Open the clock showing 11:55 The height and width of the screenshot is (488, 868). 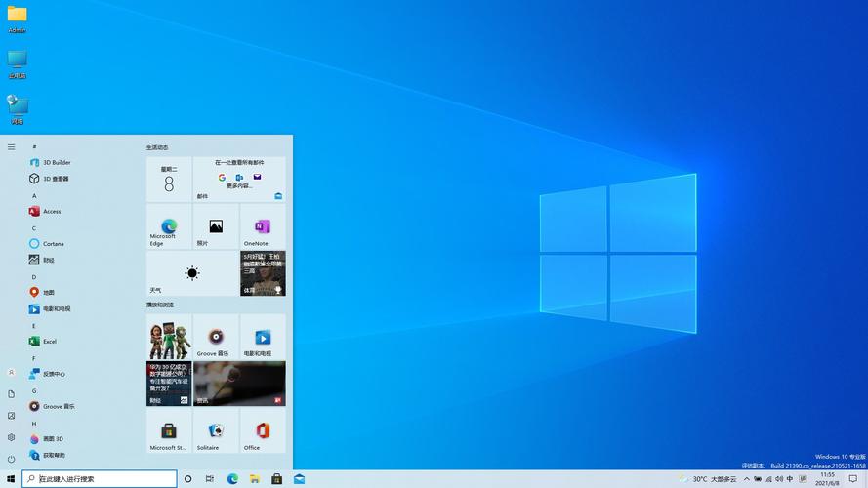pyautogui.click(x=827, y=478)
